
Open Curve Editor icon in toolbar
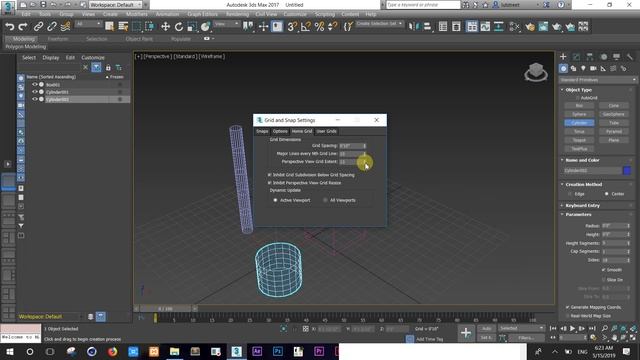click(x=485, y=27)
